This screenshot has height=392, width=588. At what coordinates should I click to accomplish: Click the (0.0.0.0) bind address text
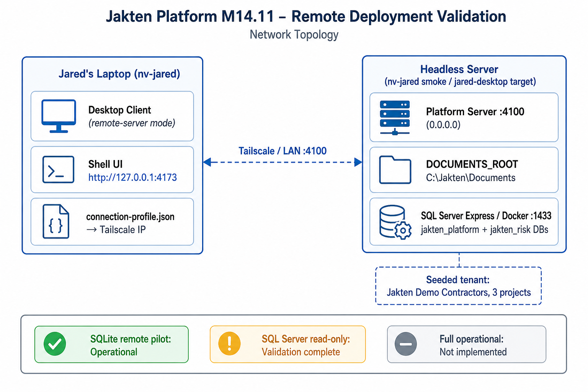pyautogui.click(x=443, y=125)
